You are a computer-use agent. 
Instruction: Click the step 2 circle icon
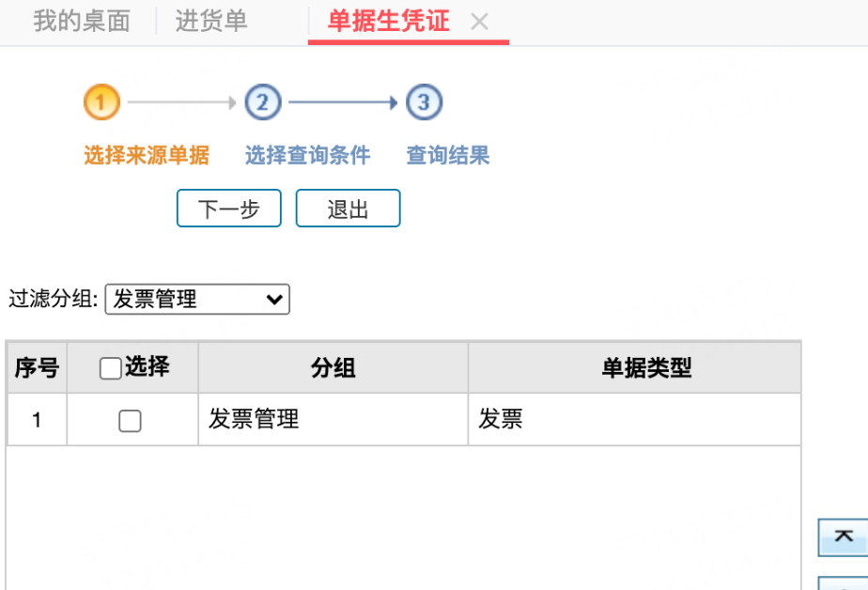click(263, 102)
